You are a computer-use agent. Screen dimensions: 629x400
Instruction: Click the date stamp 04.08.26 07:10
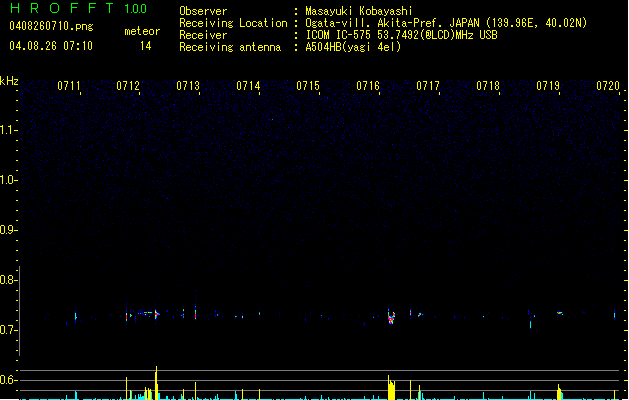click(x=51, y=46)
